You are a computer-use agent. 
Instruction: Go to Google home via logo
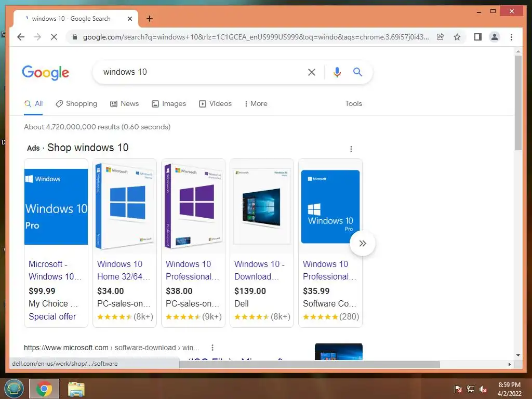tap(46, 73)
